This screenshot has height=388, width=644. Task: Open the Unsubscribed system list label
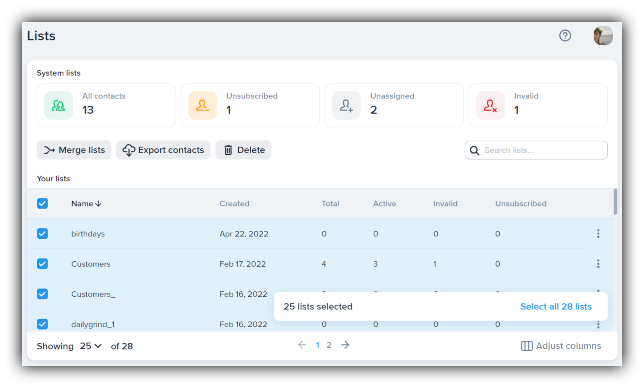[x=252, y=96]
